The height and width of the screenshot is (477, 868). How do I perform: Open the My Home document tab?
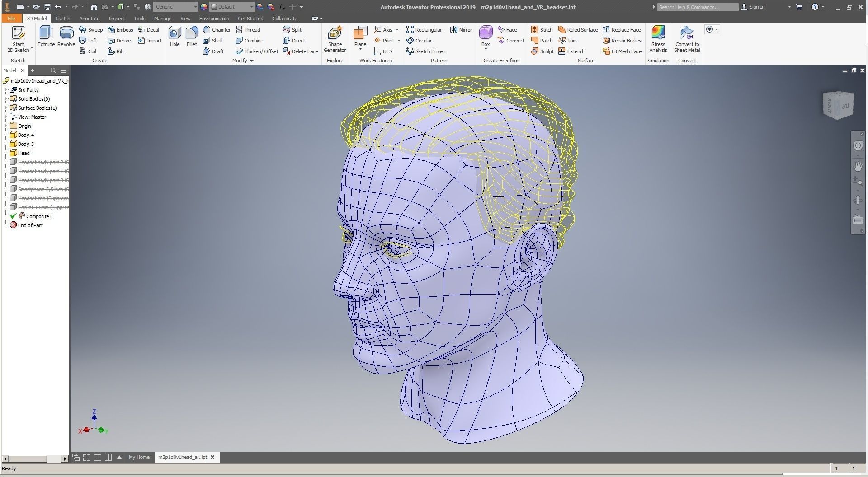[139, 457]
